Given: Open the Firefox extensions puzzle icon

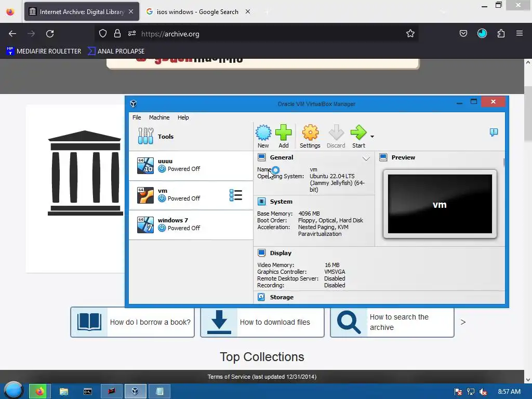Looking at the screenshot, I should tap(501, 33).
